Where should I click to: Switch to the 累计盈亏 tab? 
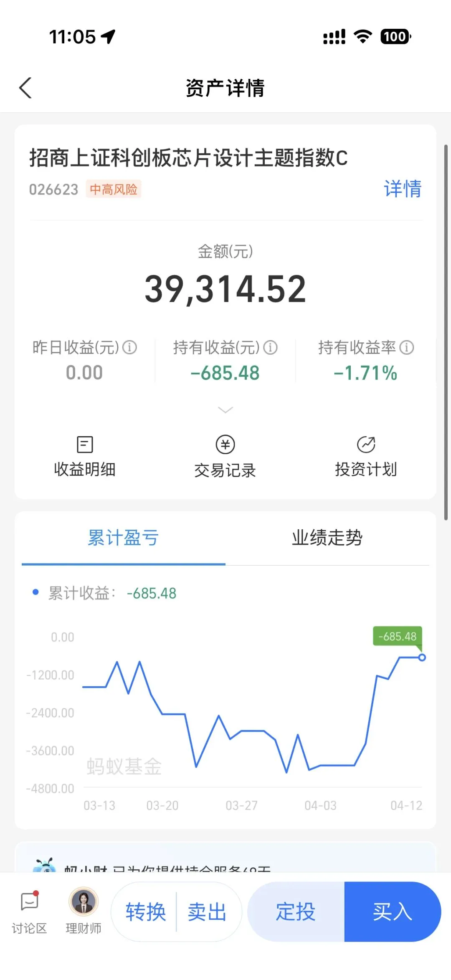point(123,538)
